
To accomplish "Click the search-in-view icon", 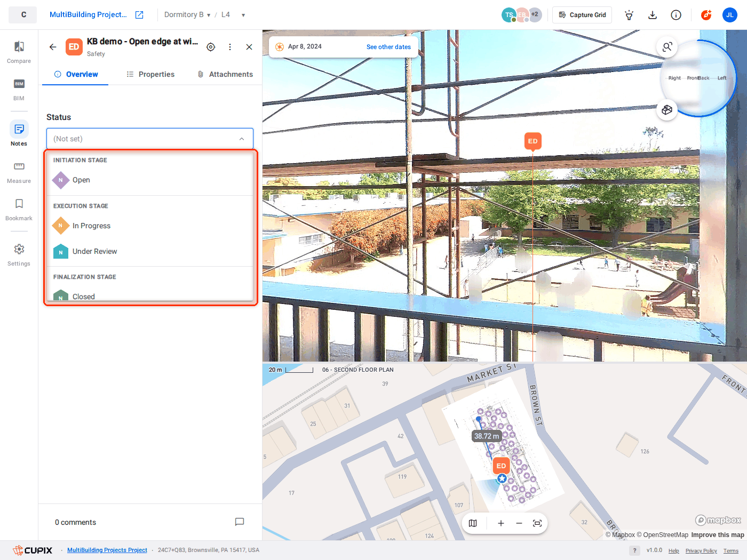I will coord(667,47).
